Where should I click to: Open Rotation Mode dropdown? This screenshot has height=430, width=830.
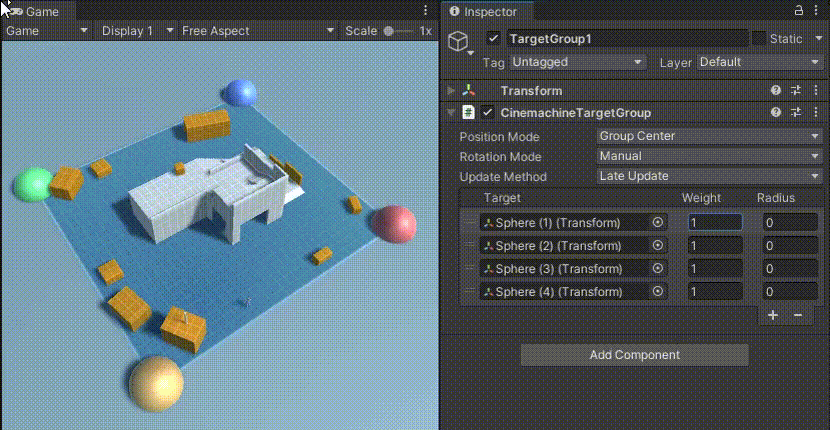709,156
